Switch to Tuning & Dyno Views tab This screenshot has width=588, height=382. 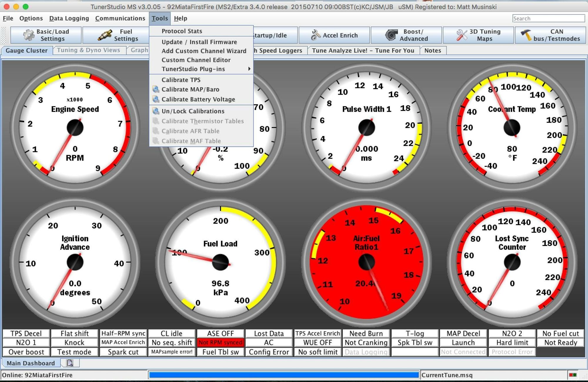pos(88,50)
